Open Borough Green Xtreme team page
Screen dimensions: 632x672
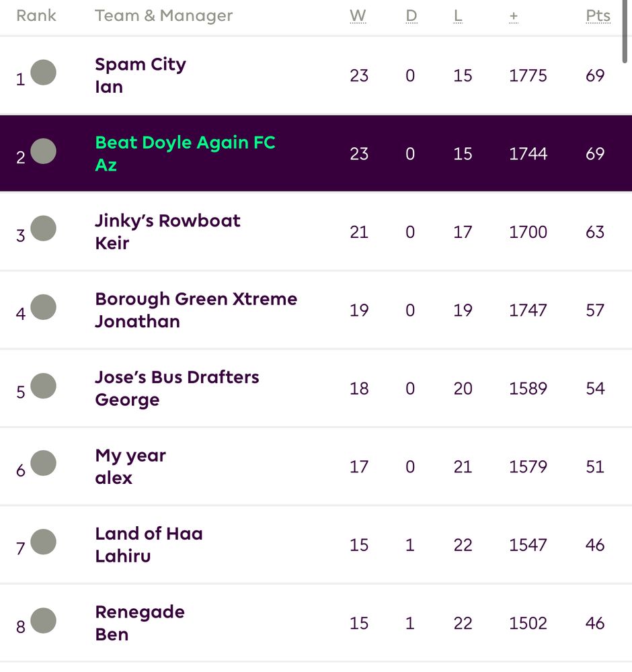(196, 299)
